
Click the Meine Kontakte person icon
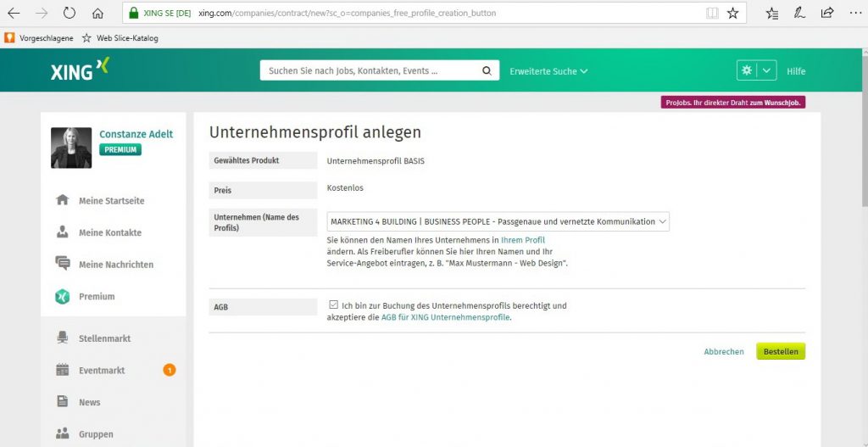[63, 232]
